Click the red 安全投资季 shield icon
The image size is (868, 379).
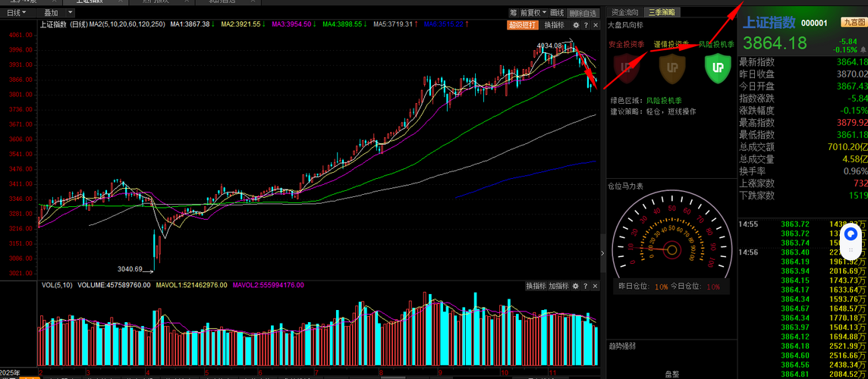[627, 67]
